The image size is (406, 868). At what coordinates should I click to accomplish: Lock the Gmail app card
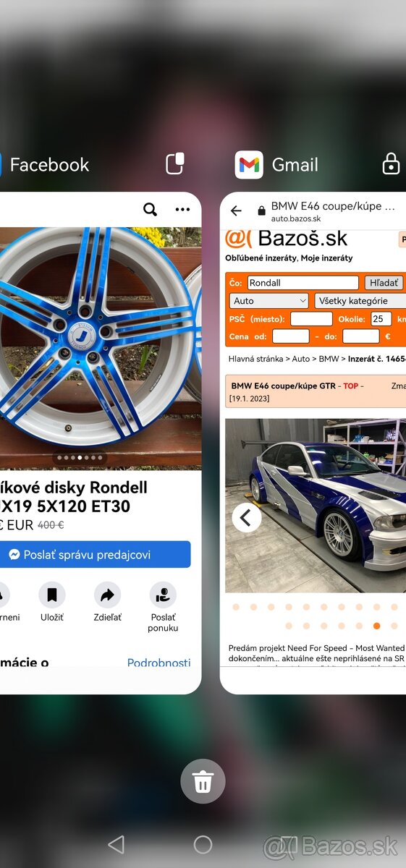point(391,163)
